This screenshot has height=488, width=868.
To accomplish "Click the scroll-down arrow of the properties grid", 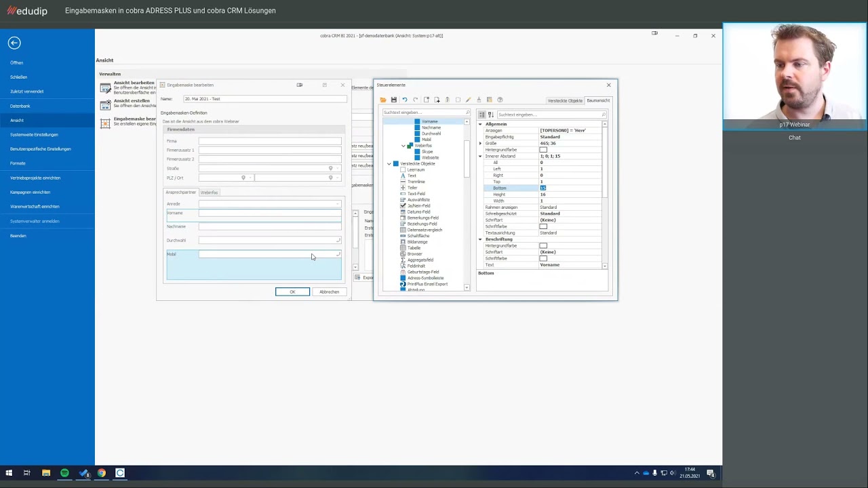I will [604, 266].
